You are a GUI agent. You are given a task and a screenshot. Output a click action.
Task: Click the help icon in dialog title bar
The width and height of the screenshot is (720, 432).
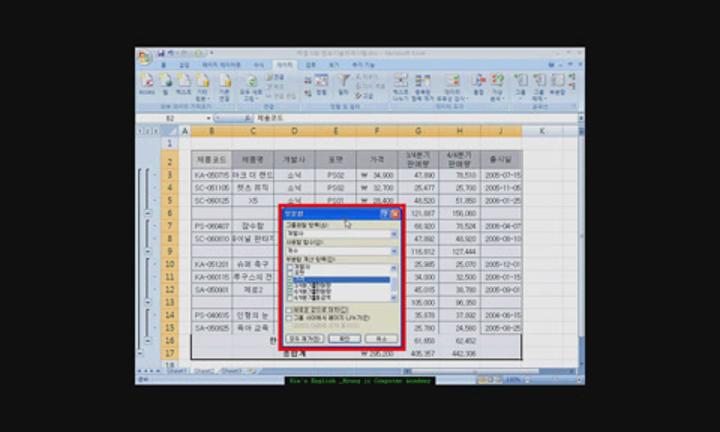(385, 213)
